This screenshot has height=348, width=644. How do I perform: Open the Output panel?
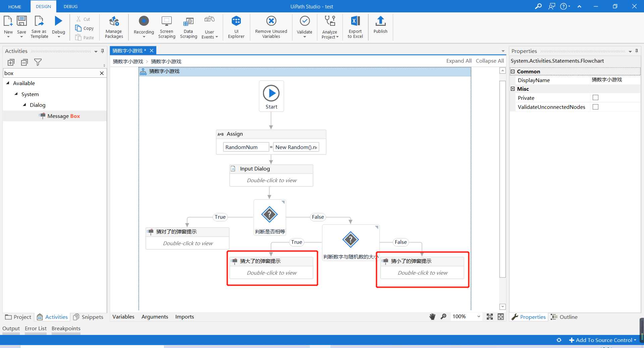(11, 329)
